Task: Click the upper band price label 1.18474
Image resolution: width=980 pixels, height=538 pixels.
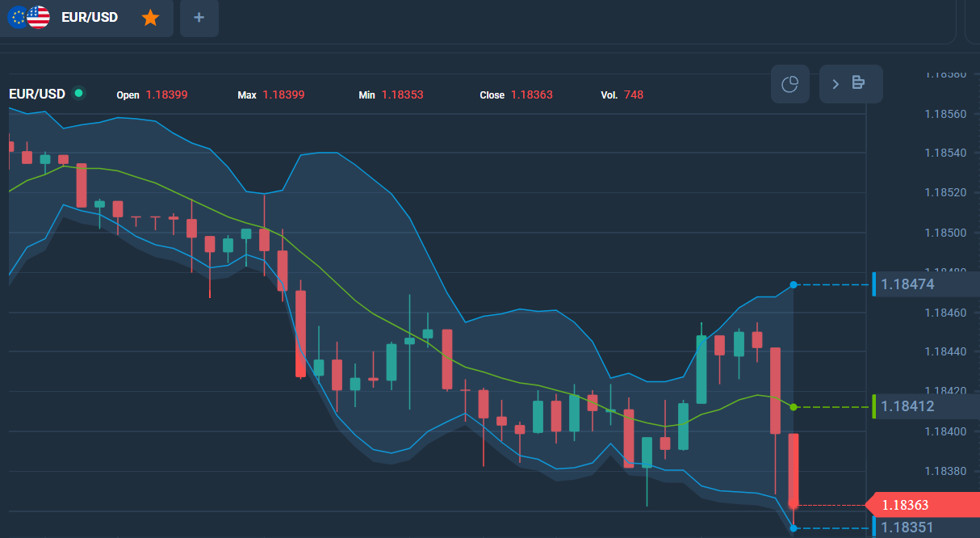Action: 907,284
